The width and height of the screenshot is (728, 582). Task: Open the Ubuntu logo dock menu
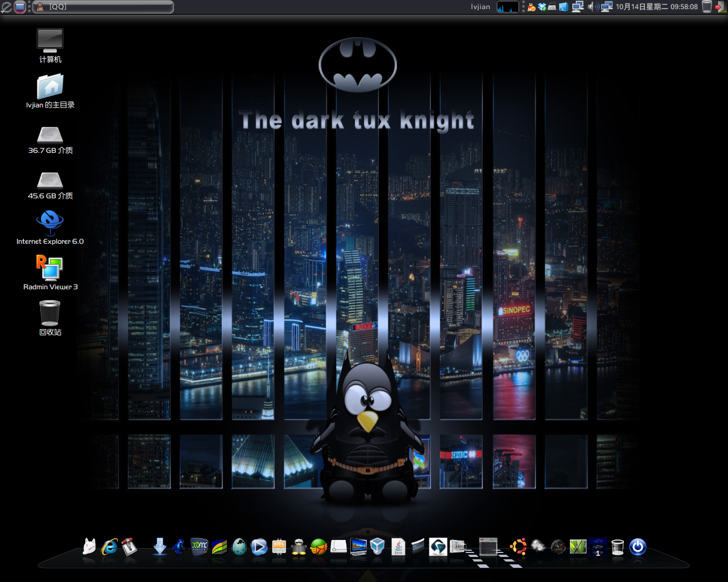click(518, 547)
